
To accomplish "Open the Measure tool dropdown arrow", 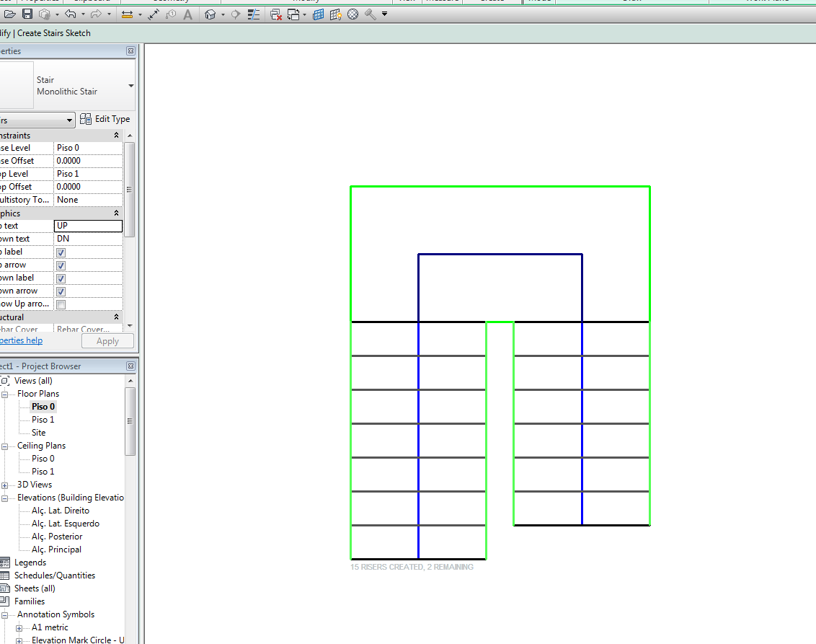I will tap(140, 14).
